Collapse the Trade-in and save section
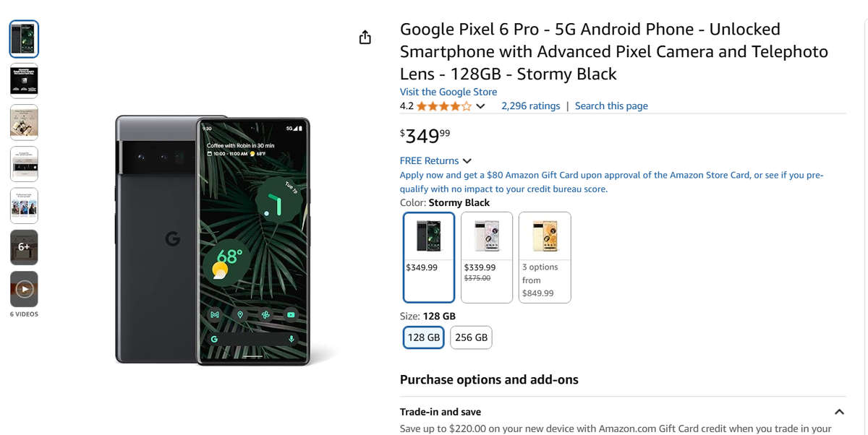 [837, 411]
